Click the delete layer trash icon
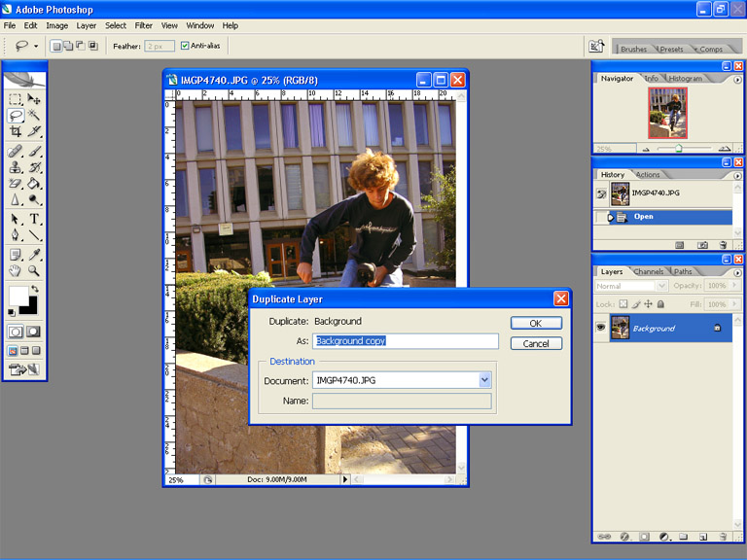Image resolution: width=747 pixels, height=560 pixels. click(723, 536)
